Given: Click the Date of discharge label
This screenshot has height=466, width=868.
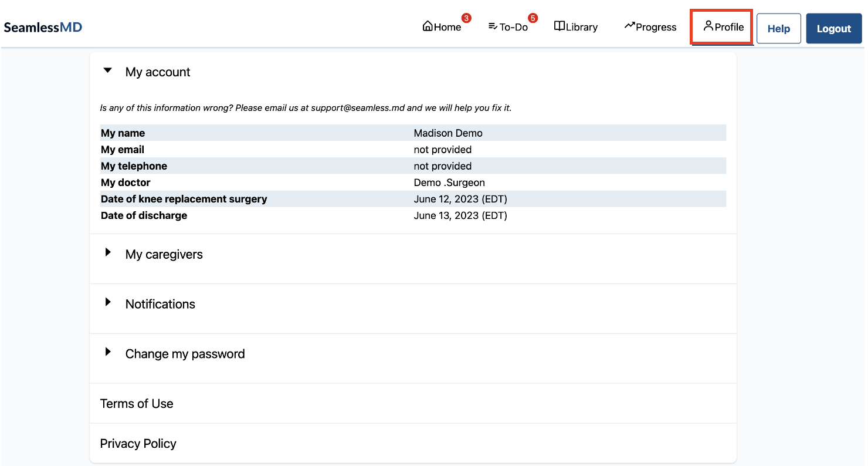Looking at the screenshot, I should (144, 215).
